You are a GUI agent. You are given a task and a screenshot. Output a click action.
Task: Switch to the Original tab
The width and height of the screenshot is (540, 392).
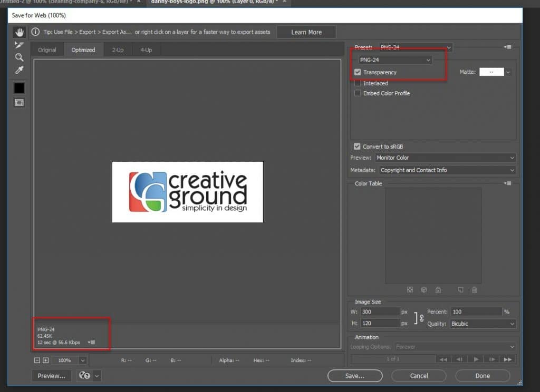(47, 50)
